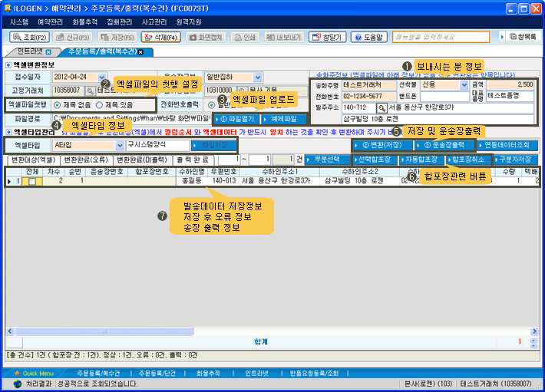Screen dimensions: 545x392
Task: Open the 접수일자 date dropdown
Action: pos(101,77)
